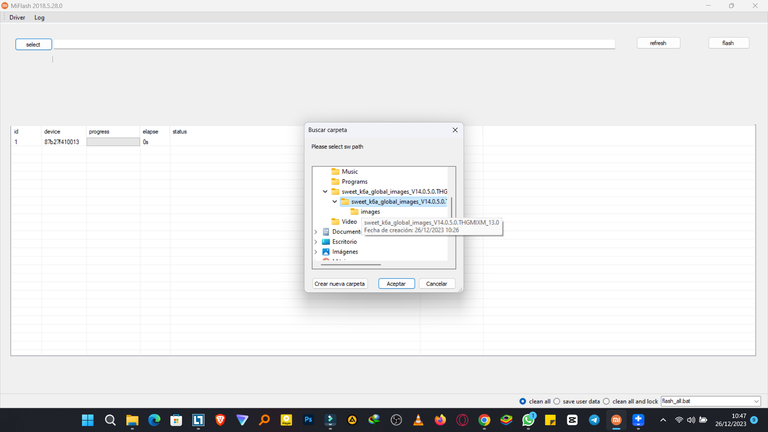Image resolution: width=768 pixels, height=432 pixels.
Task: Expand the Escritorio tree node
Action: coord(316,241)
